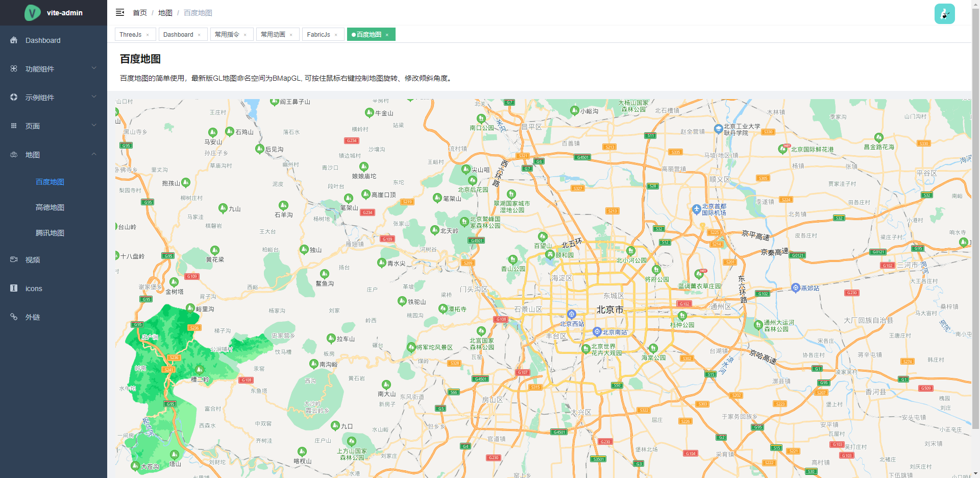This screenshot has height=478, width=980.
Task: Click the 通州区 label on the map
Action: 721,306
